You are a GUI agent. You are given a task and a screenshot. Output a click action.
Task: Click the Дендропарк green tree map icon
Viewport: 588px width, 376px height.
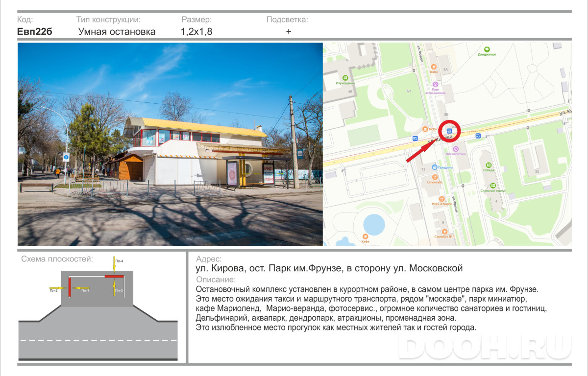(487, 49)
